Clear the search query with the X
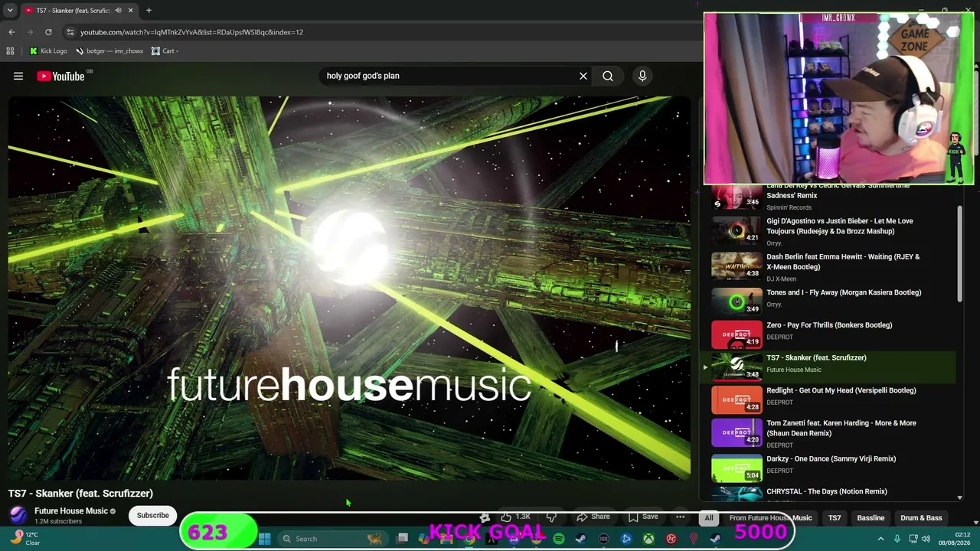 583,76
